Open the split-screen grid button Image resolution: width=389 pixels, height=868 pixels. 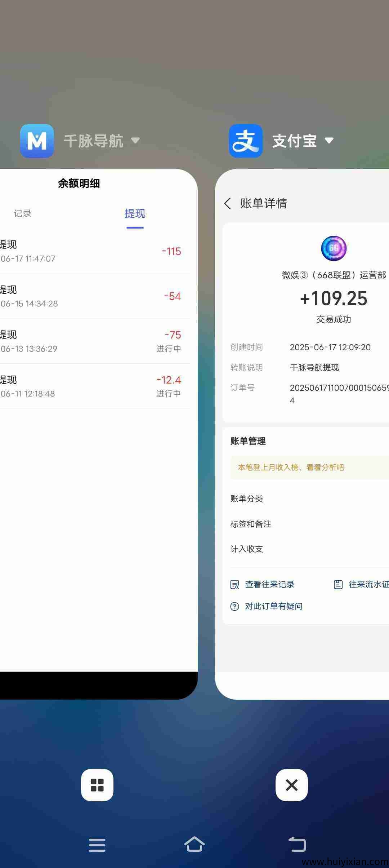[97, 785]
